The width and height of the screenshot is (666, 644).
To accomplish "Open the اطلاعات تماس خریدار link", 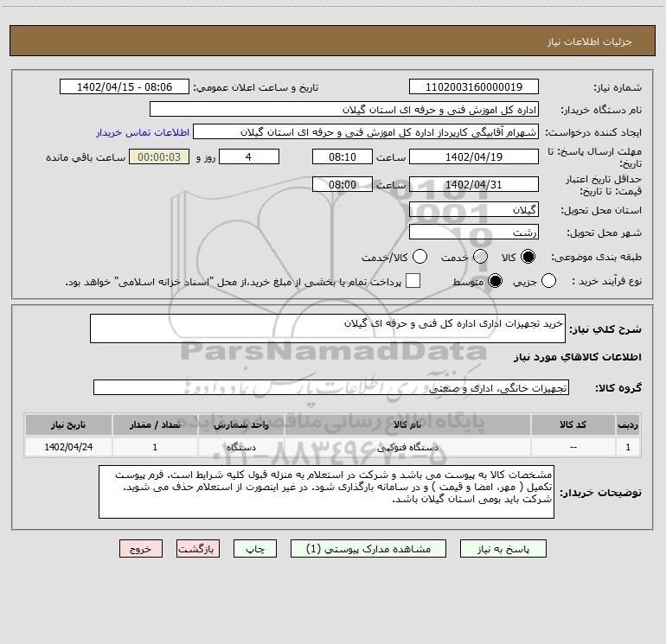I will tap(143, 132).
